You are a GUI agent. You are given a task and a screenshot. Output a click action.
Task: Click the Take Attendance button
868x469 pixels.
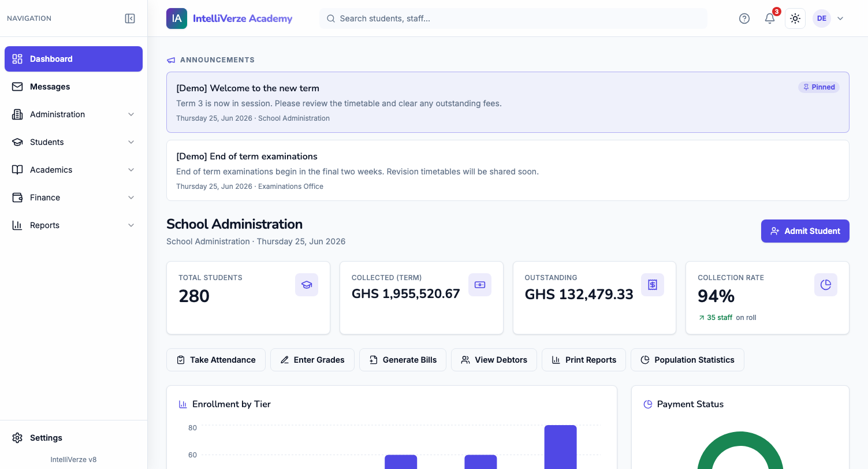click(216, 360)
